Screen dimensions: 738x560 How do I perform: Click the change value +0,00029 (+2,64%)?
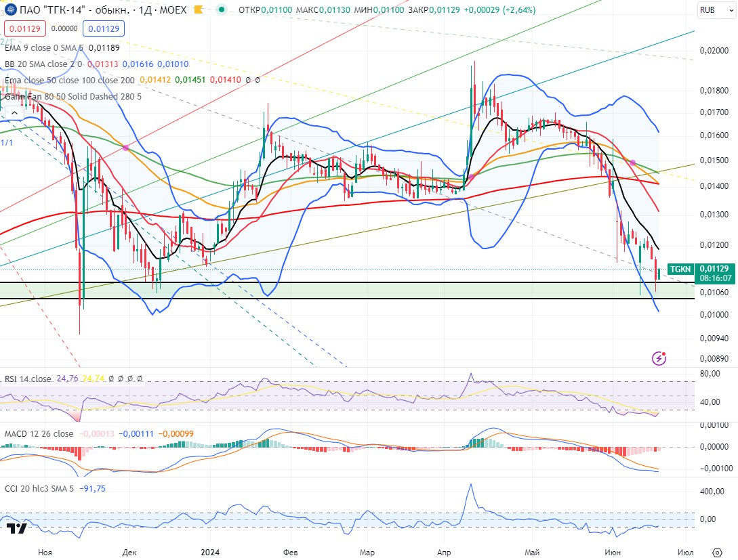click(x=500, y=9)
